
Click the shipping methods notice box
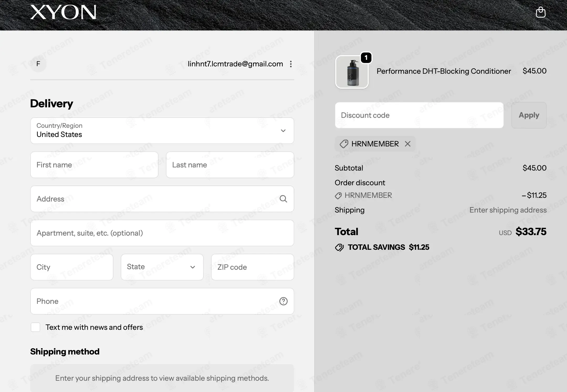tap(162, 378)
